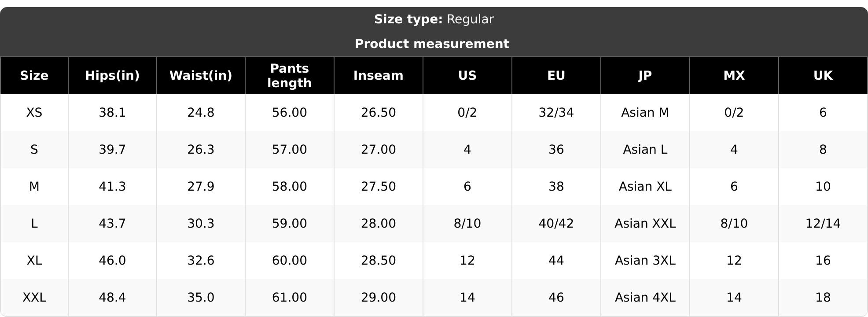Click the Asian 3XL cell

[645, 261]
